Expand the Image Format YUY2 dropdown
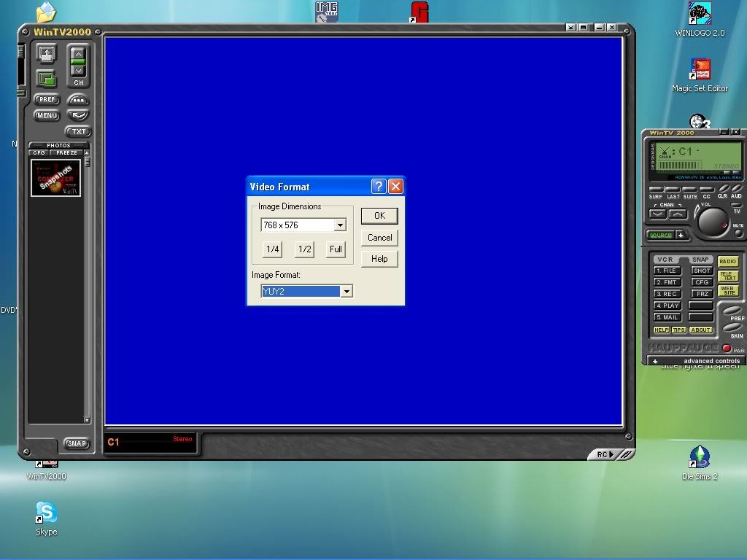This screenshot has width=747, height=560. [347, 291]
